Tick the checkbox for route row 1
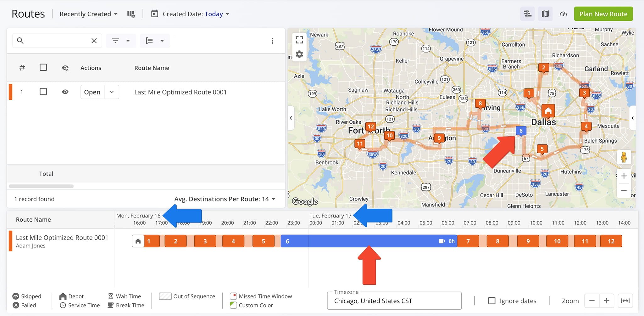This screenshot has width=644, height=316. coord(43,92)
